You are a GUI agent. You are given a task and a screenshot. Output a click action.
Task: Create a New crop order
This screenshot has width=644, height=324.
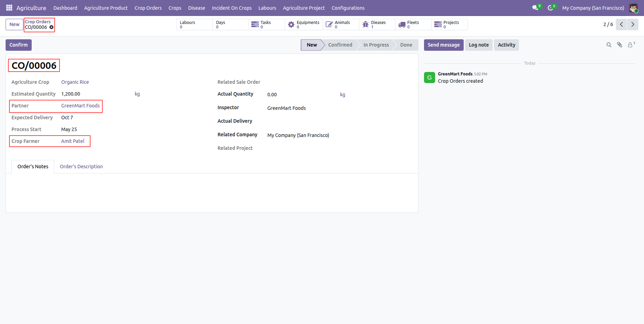click(x=14, y=24)
